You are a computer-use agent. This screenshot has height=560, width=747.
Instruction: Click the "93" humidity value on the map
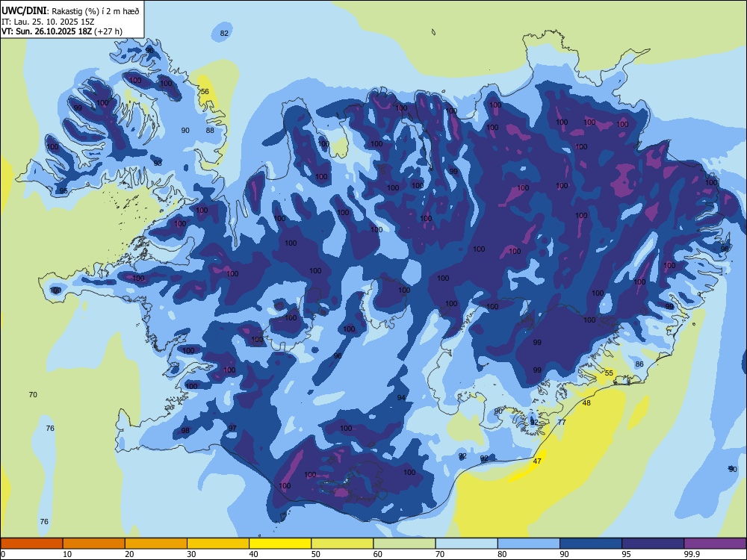coord(158,163)
